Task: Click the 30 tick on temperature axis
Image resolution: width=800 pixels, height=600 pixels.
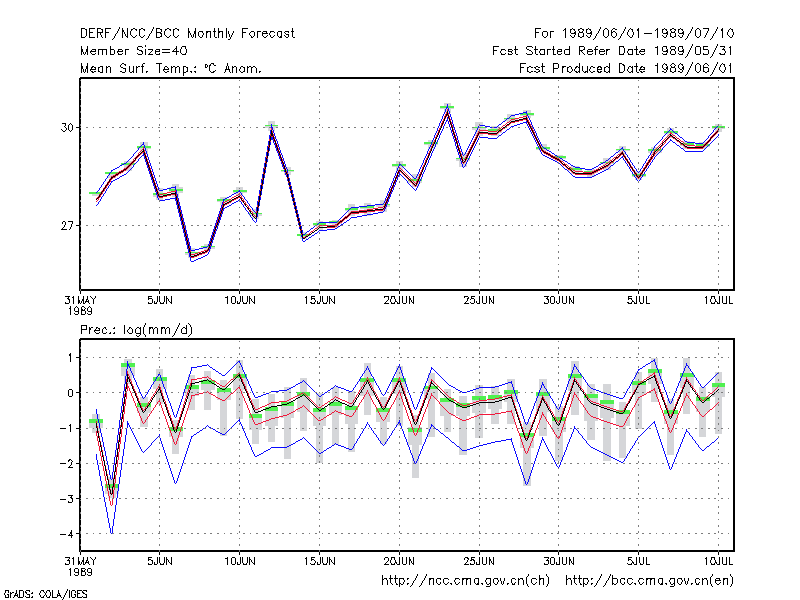Action: [67, 128]
